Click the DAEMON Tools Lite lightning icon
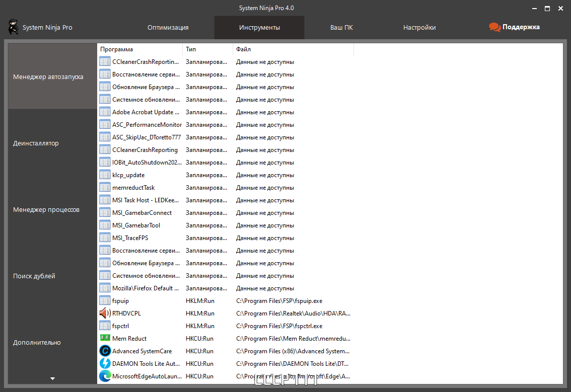 [x=105, y=364]
